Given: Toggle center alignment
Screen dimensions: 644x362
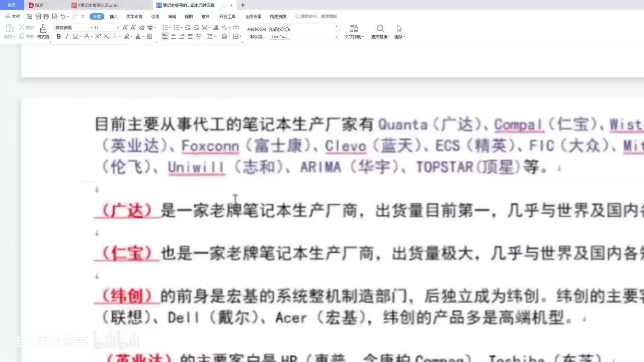Looking at the screenshot, I should [x=174, y=36].
